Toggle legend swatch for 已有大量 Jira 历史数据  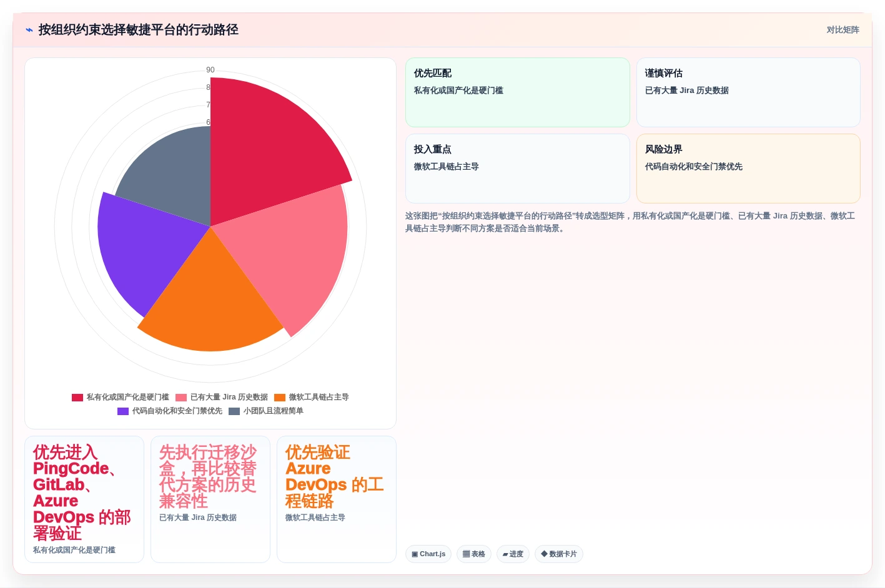tap(181, 397)
